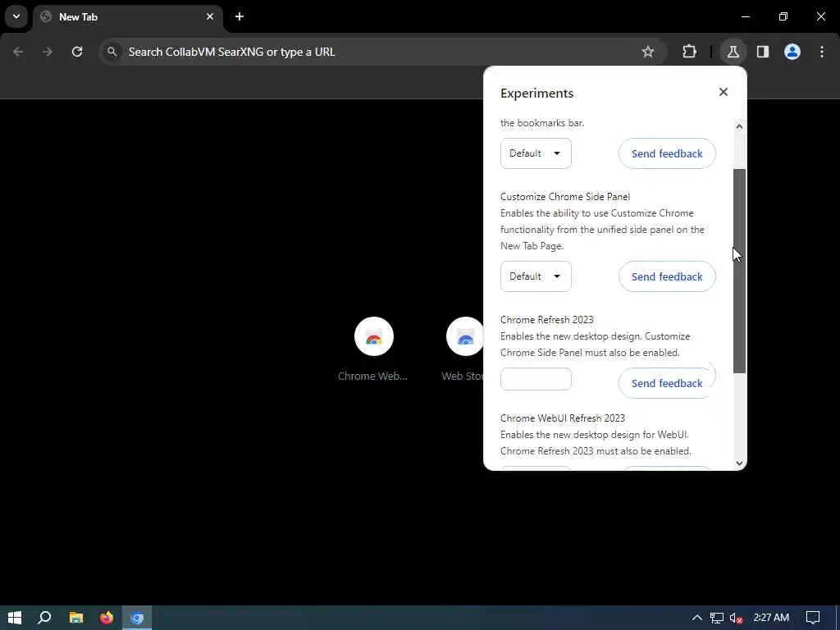This screenshot has width=840, height=630.
Task: Close the Experiments popup
Action: pos(724,92)
